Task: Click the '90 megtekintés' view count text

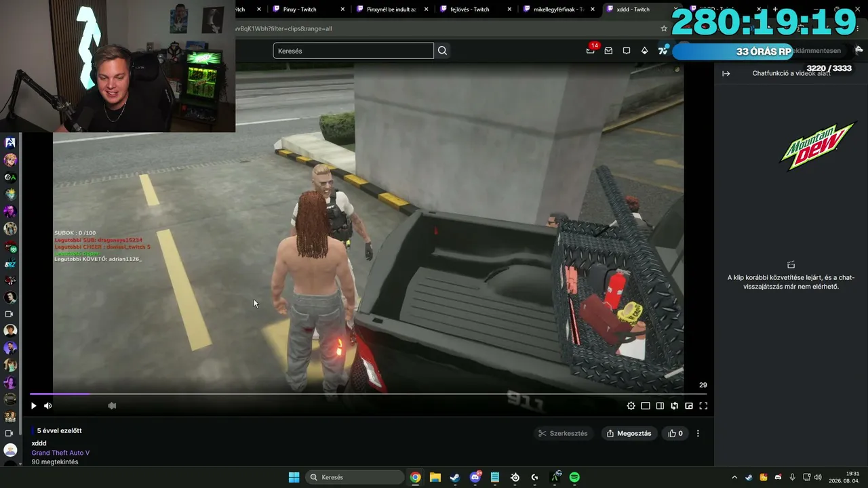Action: coord(55,462)
